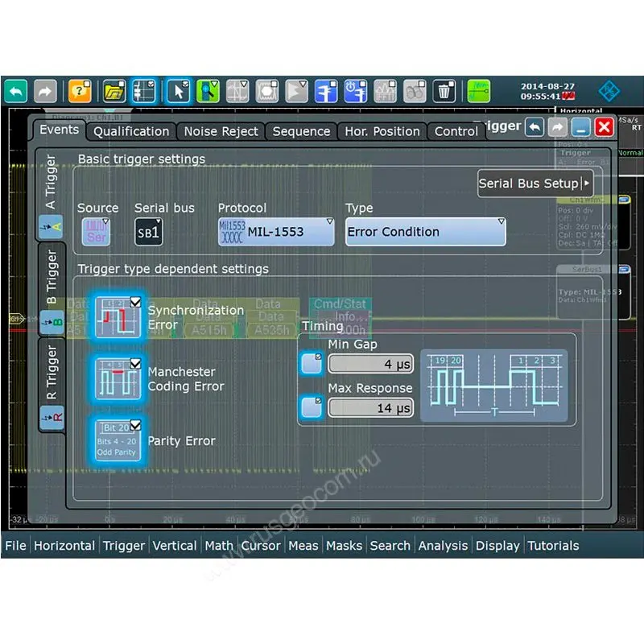Open the Protocol MIL-1553 dropdown
644x644 pixels.
[276, 232]
